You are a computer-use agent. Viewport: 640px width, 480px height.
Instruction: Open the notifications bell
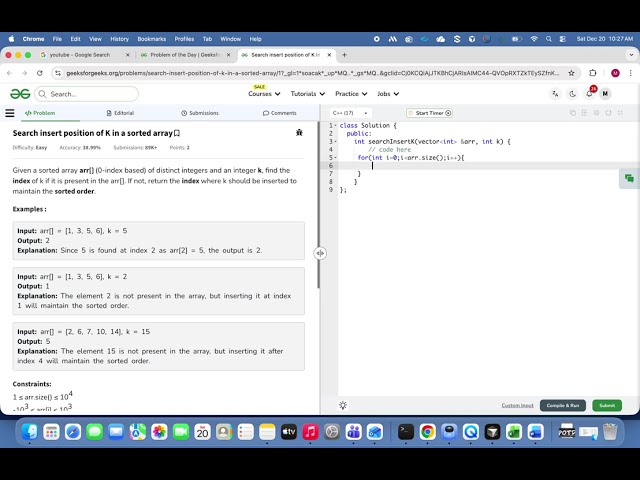590,93
